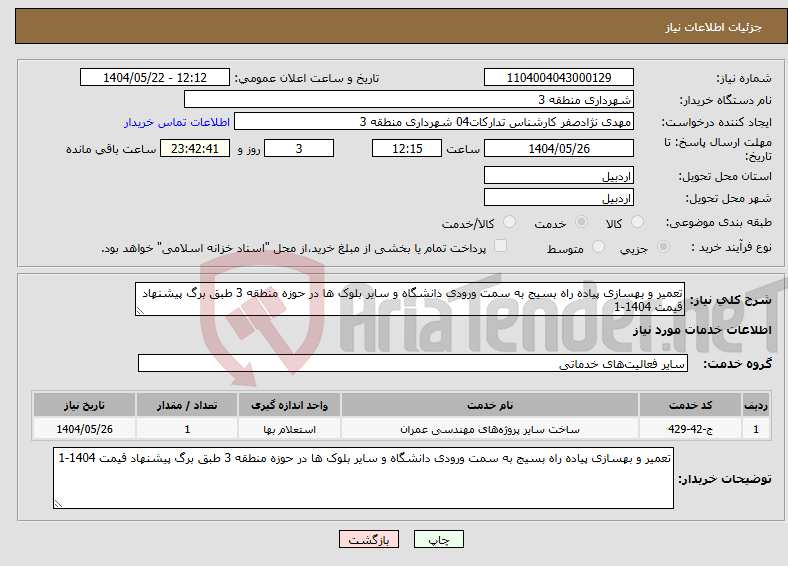The image size is (788, 566).
Task: Click the quantity cell showing 1
Action: click(187, 429)
